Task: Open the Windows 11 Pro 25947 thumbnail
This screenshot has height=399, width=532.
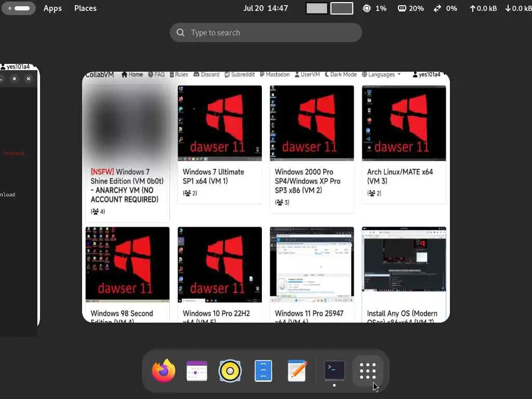Action: (x=312, y=264)
